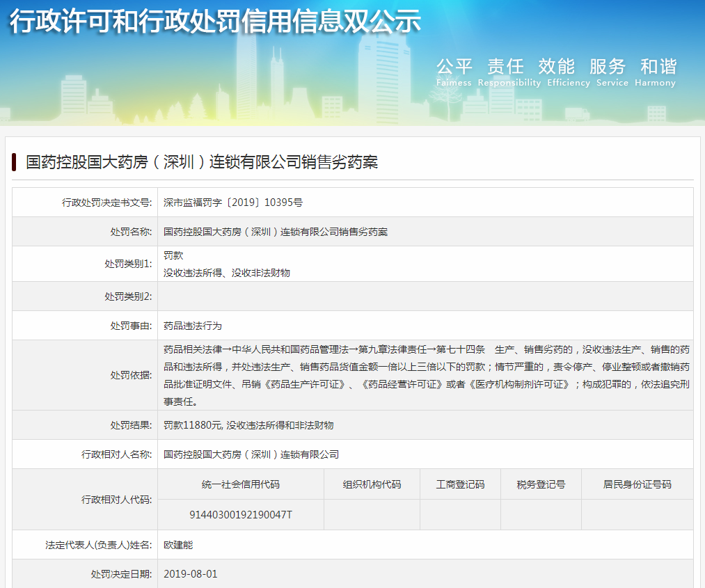Click the 处罚类别1 label

click(x=128, y=264)
